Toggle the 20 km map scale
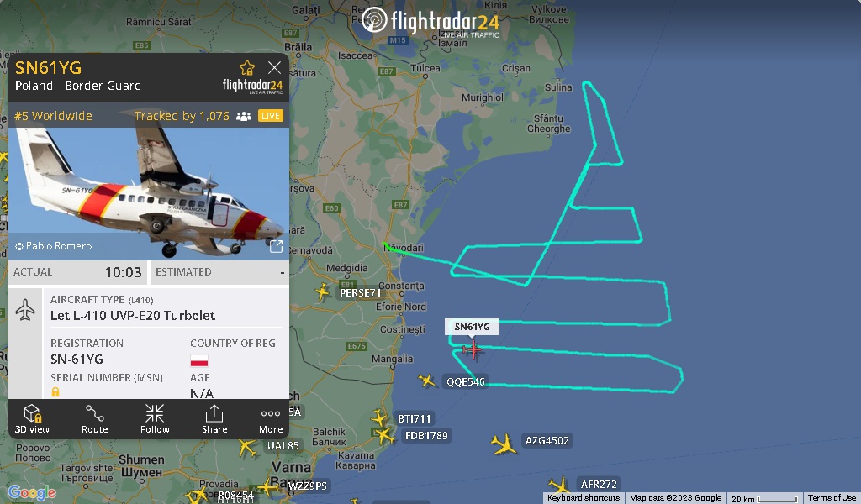861x504 pixels. [765, 498]
